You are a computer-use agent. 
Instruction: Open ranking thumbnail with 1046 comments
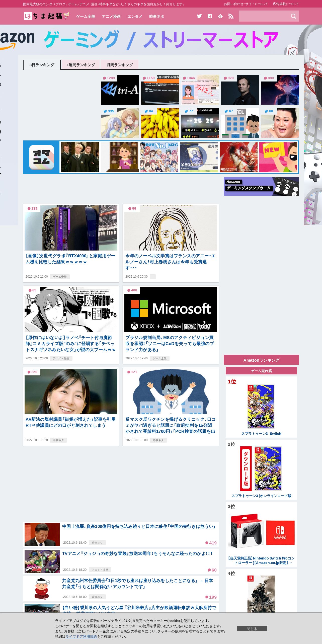pos(200,90)
